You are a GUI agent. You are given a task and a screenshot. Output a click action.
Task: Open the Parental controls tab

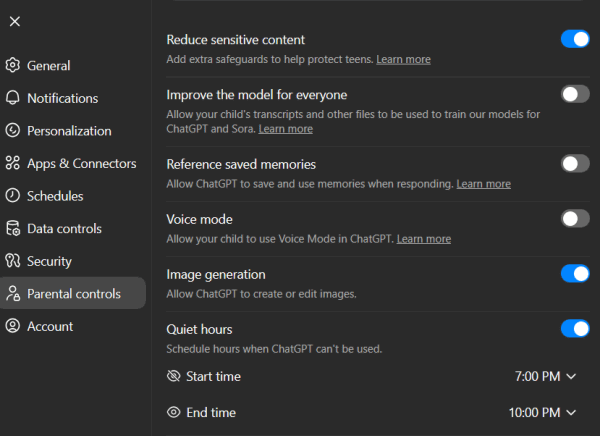(73, 294)
